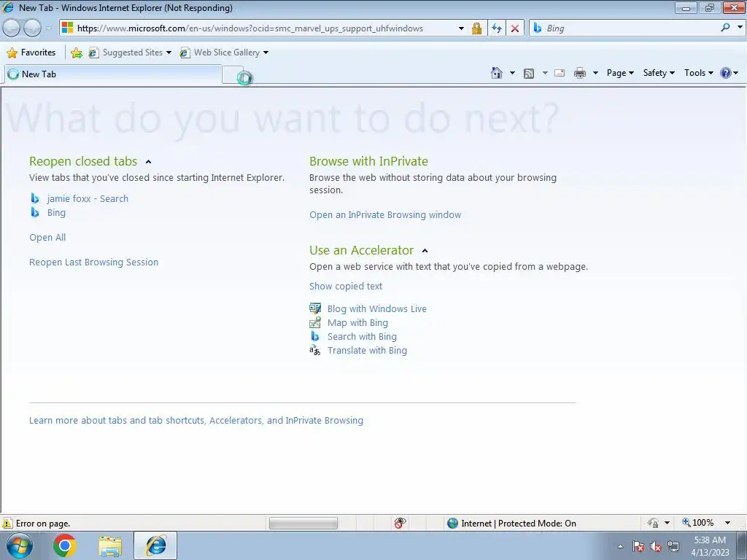This screenshot has width=747, height=560.
Task: Click the Internet Explorer taskbar icon
Action: pyautogui.click(x=155, y=545)
